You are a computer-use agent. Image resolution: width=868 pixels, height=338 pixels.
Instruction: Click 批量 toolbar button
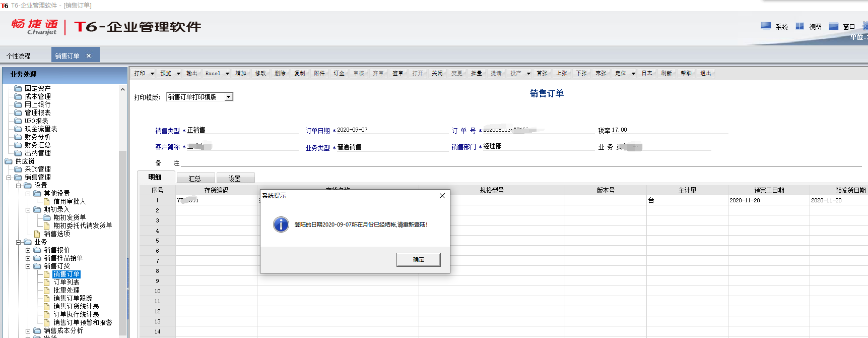pos(477,73)
